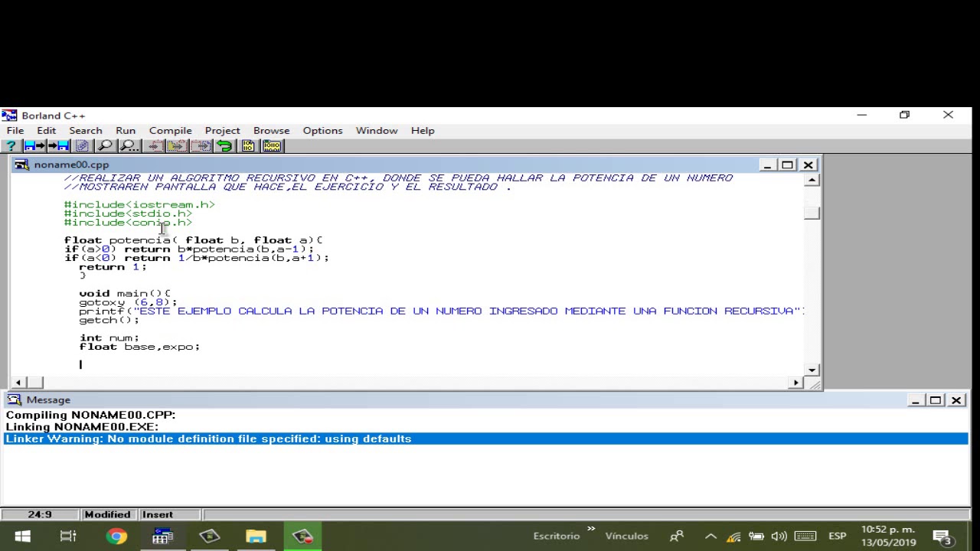Click the Open file toolbar icon

(34, 145)
